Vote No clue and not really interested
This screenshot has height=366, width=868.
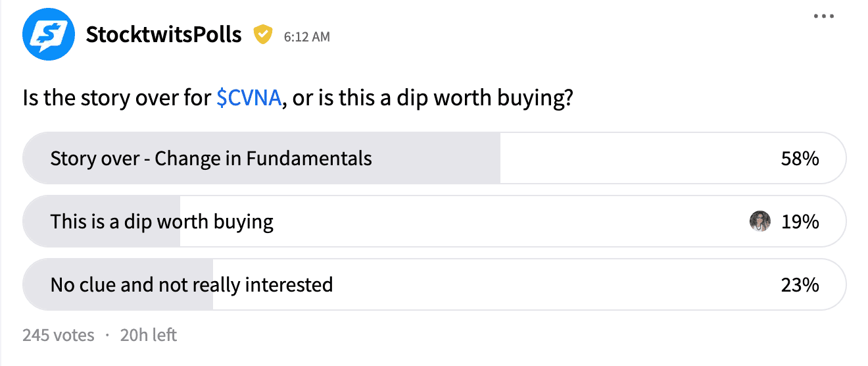coord(434,284)
